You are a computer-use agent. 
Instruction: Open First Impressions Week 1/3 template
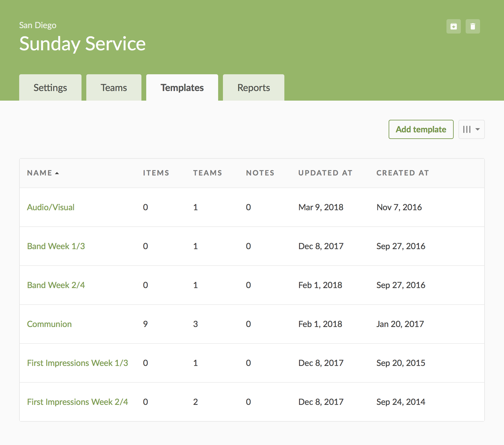point(78,363)
